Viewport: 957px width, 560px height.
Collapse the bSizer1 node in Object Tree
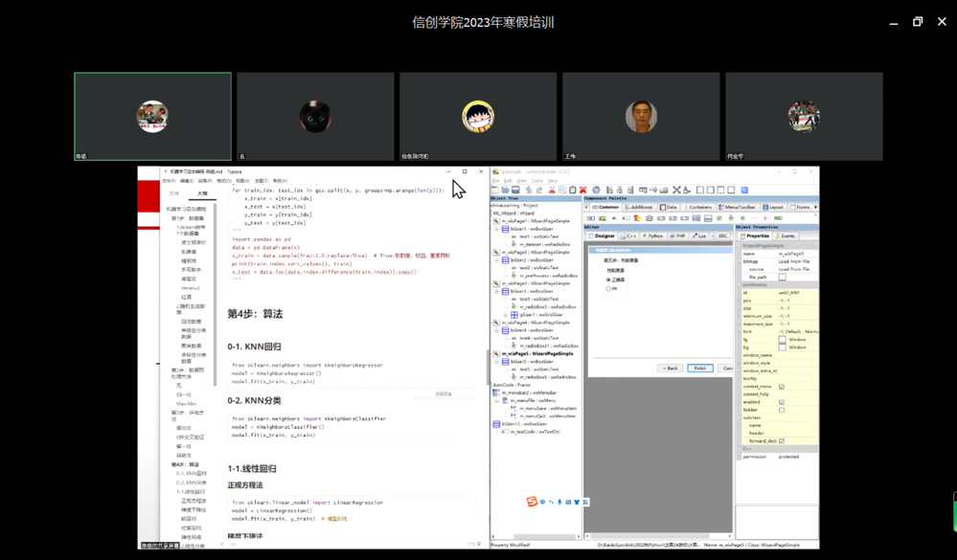497,230
